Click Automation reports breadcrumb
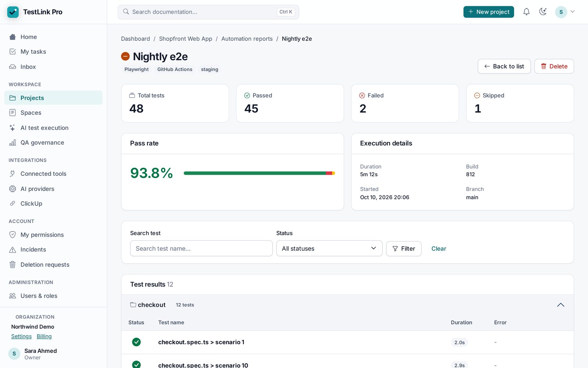Viewport: 588px width, 368px height. pyautogui.click(x=247, y=39)
